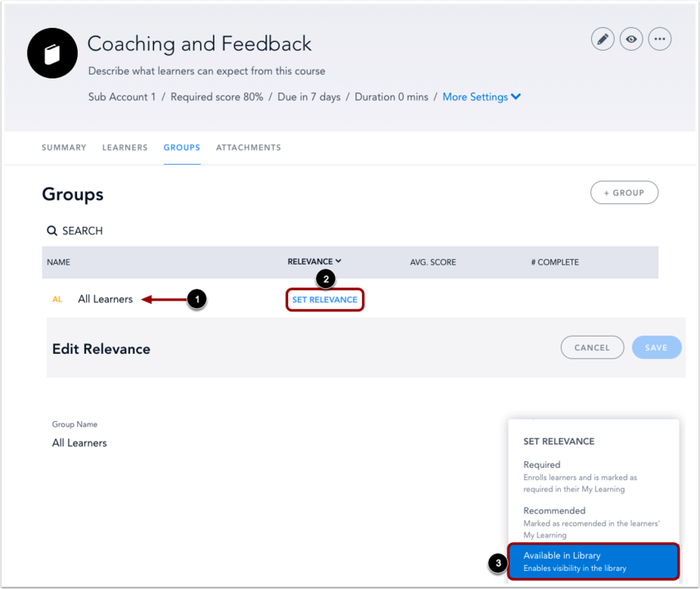Save the relevance changes
Image resolution: width=700 pixels, height=589 pixels.
pyautogui.click(x=657, y=347)
